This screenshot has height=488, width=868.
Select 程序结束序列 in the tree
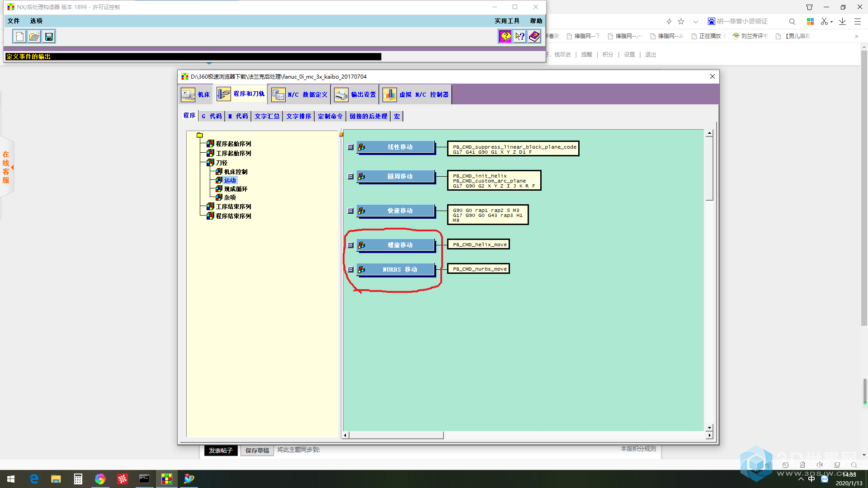click(x=233, y=216)
